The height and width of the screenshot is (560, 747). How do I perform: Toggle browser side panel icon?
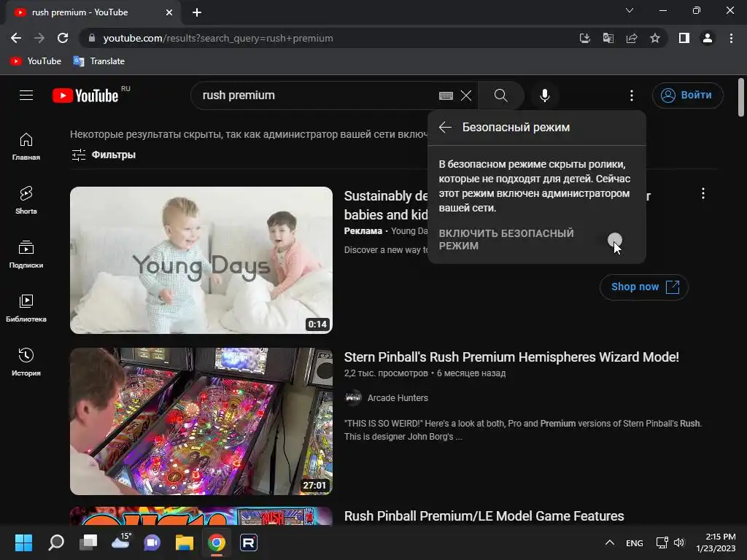pyautogui.click(x=684, y=38)
